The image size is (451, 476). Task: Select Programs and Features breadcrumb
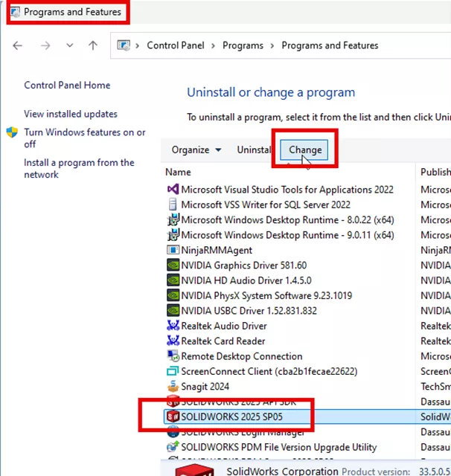(x=330, y=45)
